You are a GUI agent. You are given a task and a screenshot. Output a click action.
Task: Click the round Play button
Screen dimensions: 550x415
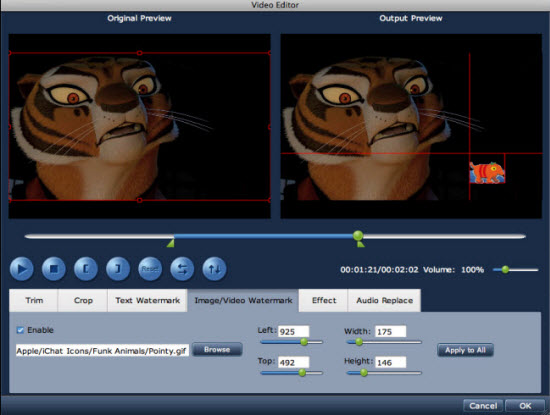(22, 269)
